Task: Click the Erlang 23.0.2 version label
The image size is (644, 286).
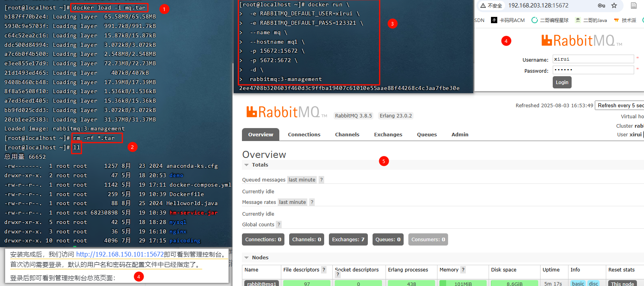Action: 396,115
